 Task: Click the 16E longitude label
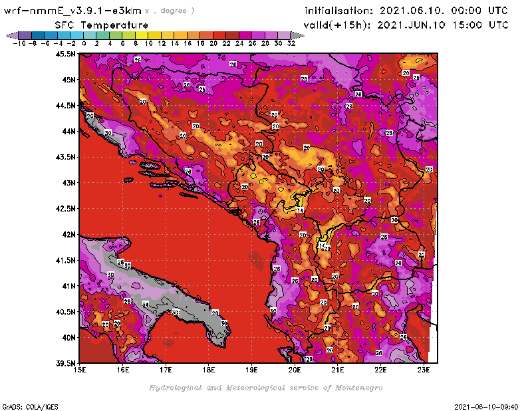click(123, 370)
